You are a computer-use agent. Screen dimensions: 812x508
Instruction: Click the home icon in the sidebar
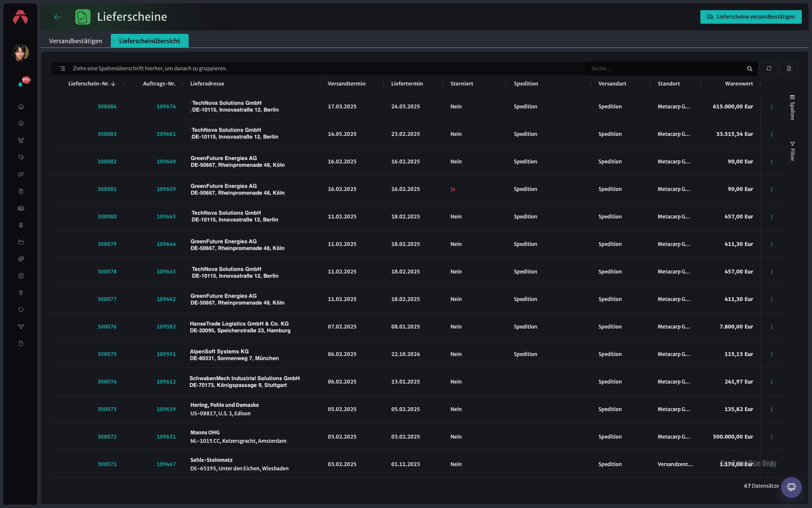(x=21, y=107)
